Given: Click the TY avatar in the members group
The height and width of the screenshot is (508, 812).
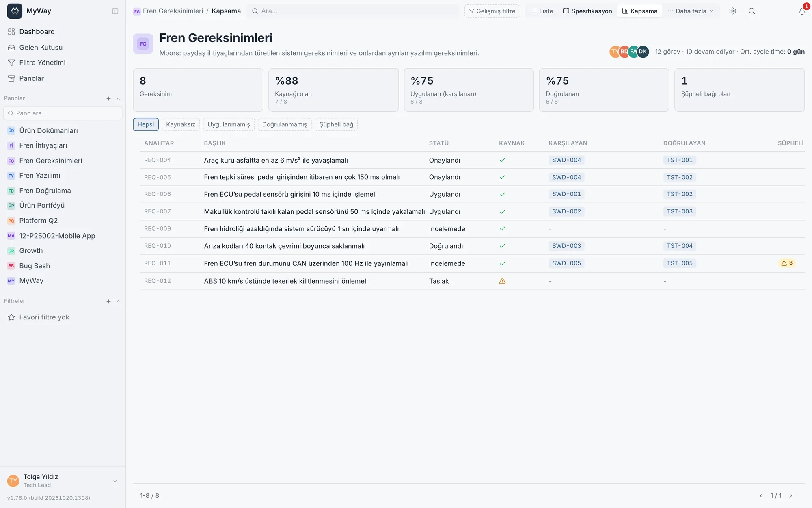Looking at the screenshot, I should (x=615, y=52).
